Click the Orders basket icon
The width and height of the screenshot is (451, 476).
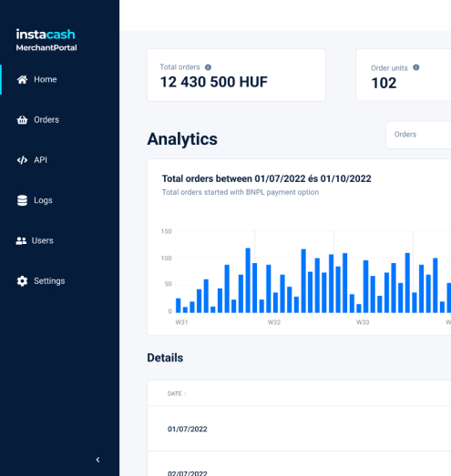(x=22, y=120)
